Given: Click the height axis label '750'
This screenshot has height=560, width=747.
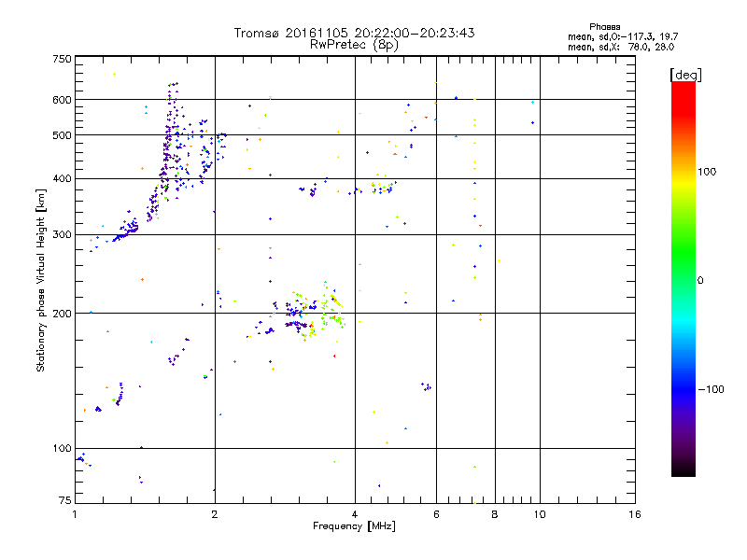Looking at the screenshot, I should click(x=62, y=59).
